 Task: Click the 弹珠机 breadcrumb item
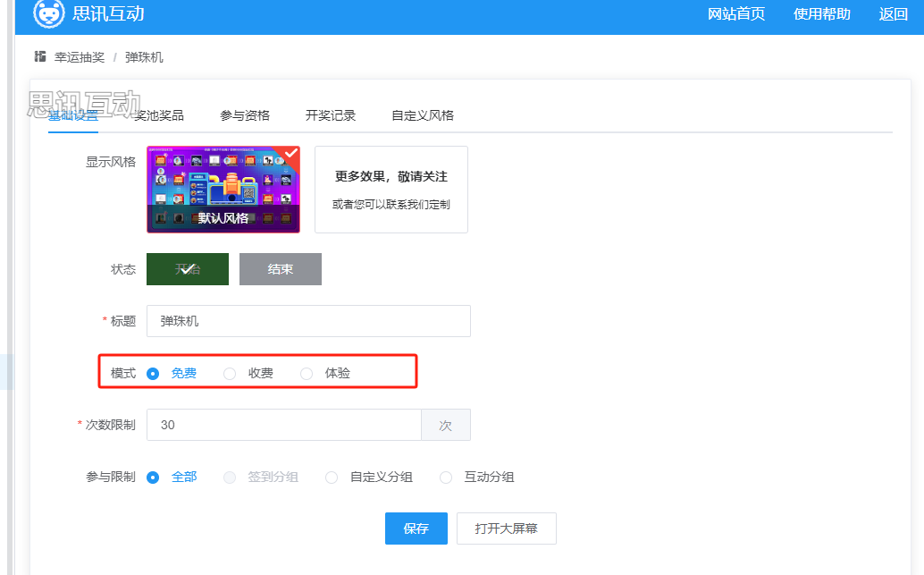click(x=144, y=57)
